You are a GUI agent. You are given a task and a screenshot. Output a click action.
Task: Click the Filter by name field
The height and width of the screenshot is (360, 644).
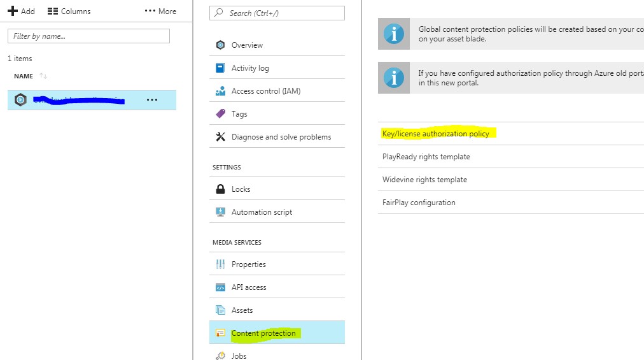pos(88,36)
